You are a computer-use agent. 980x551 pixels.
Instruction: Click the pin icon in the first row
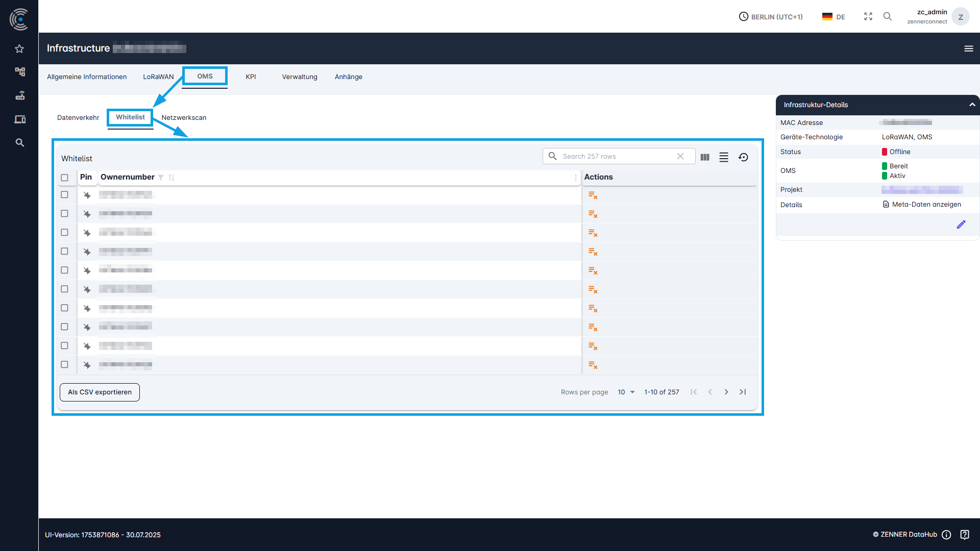87,195
